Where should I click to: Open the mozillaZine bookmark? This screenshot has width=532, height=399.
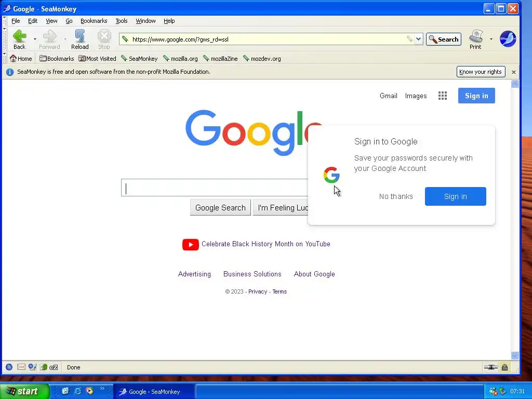[x=220, y=59]
